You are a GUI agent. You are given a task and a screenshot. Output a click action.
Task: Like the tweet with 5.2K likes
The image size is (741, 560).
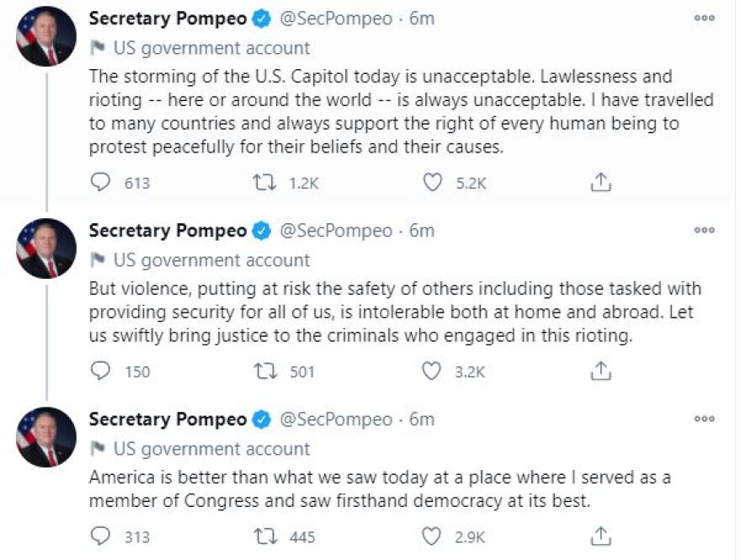coord(432,182)
